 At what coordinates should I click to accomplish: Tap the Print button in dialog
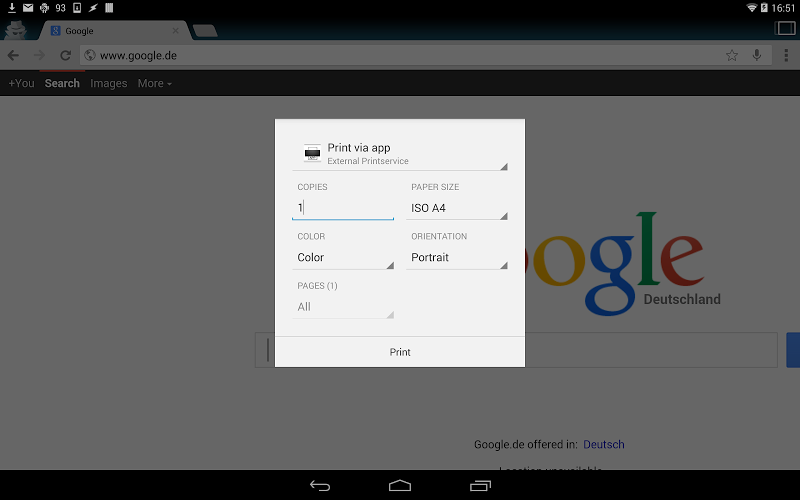(399, 352)
